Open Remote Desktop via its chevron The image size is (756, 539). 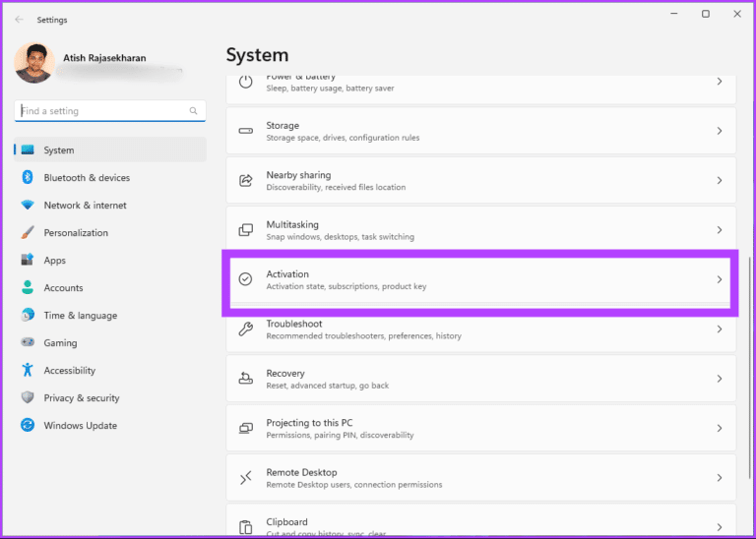point(720,478)
